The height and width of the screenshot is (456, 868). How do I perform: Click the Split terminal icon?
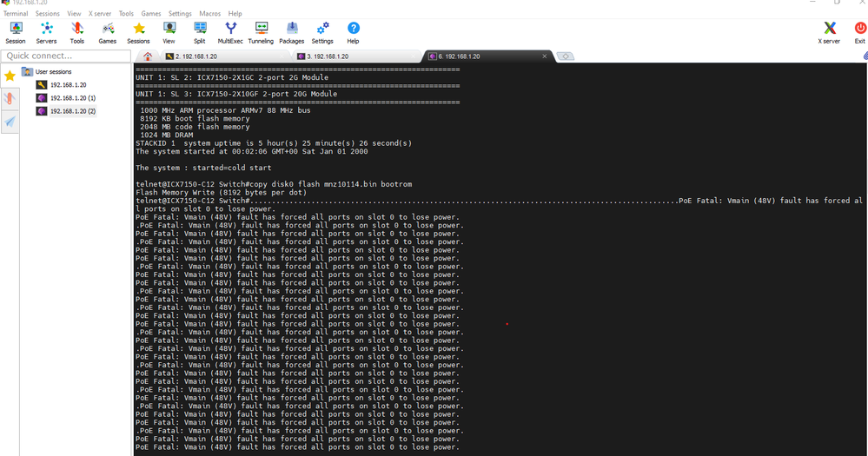(200, 33)
